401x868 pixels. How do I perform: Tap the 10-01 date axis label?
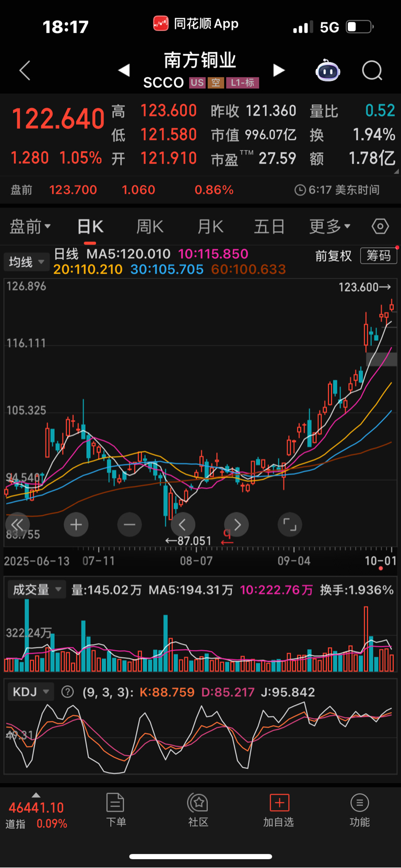[381, 561]
